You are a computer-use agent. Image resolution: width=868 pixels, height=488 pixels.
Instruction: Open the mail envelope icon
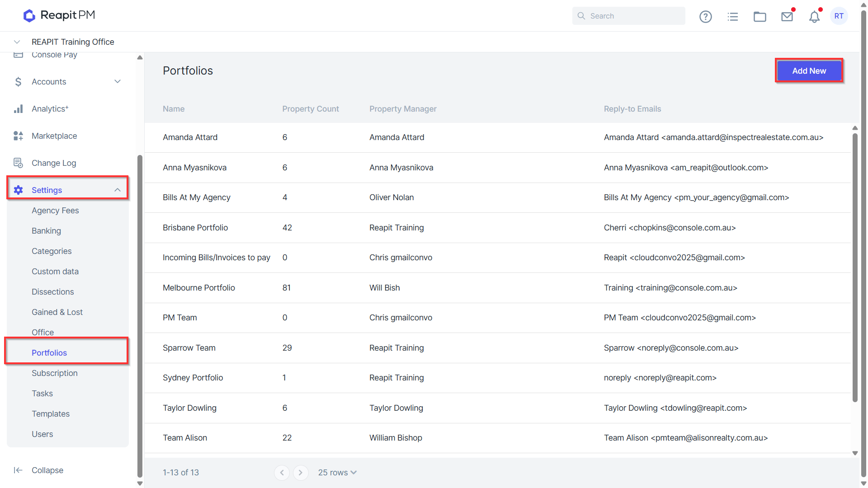787,17
